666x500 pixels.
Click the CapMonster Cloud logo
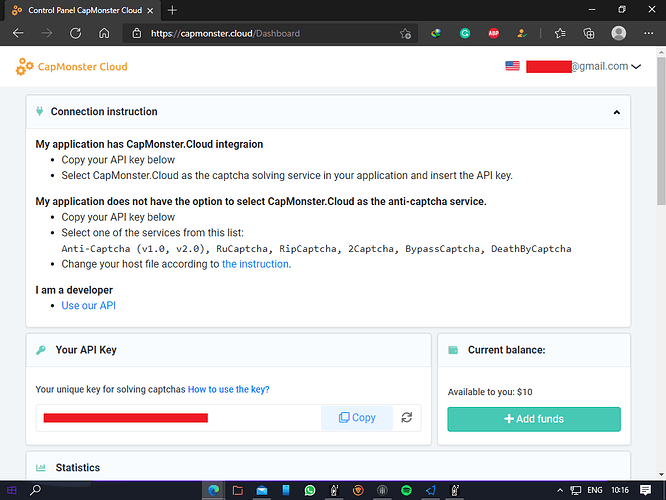(71, 67)
